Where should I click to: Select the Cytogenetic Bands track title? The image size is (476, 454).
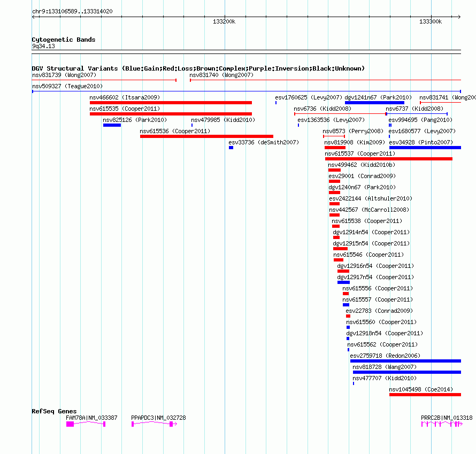64,40
